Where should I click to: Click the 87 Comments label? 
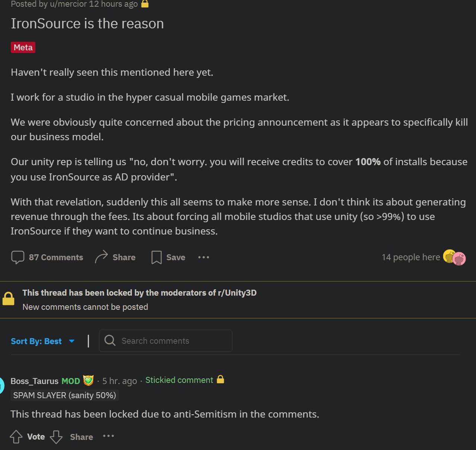pyautogui.click(x=56, y=257)
